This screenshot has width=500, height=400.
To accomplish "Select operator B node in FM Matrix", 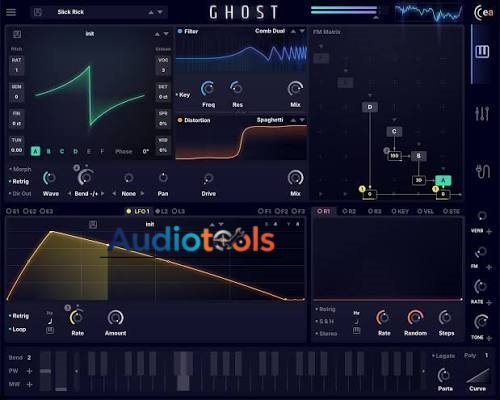I will 419,156.
